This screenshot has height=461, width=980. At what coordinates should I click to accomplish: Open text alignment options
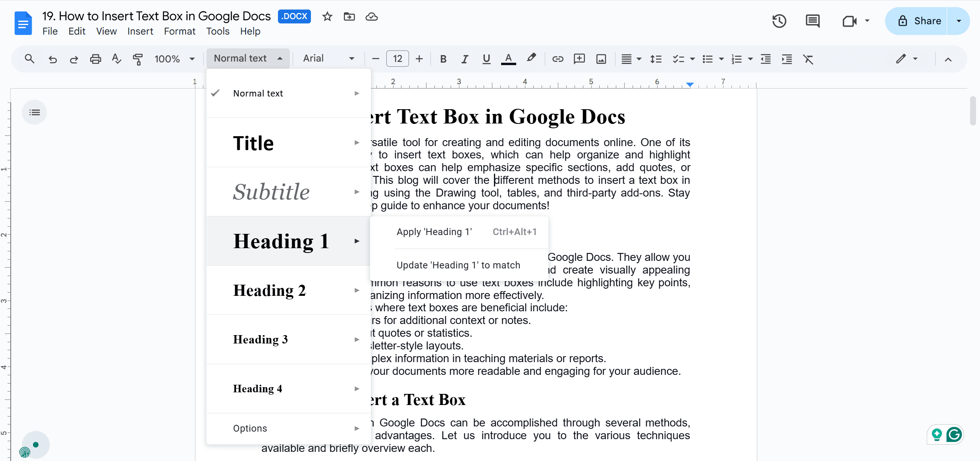(x=631, y=59)
